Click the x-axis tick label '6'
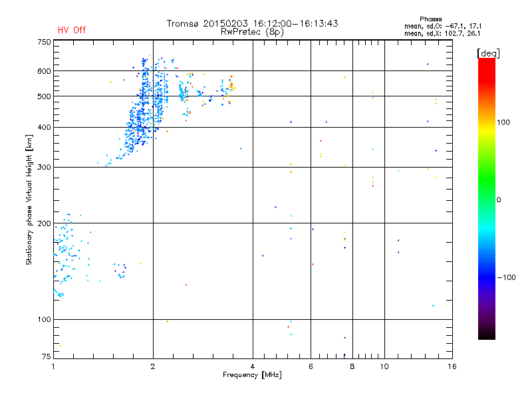The width and height of the screenshot is (532, 399). [x=311, y=366]
